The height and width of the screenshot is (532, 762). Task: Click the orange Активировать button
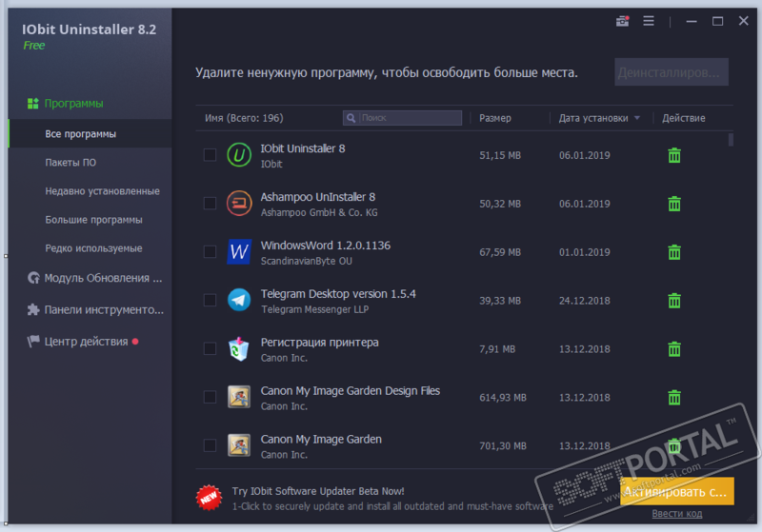click(x=676, y=491)
